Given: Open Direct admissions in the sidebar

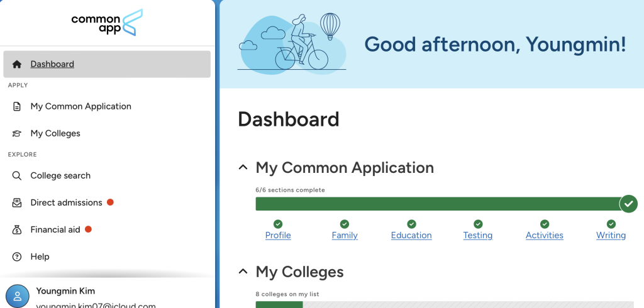Looking at the screenshot, I should 66,202.
